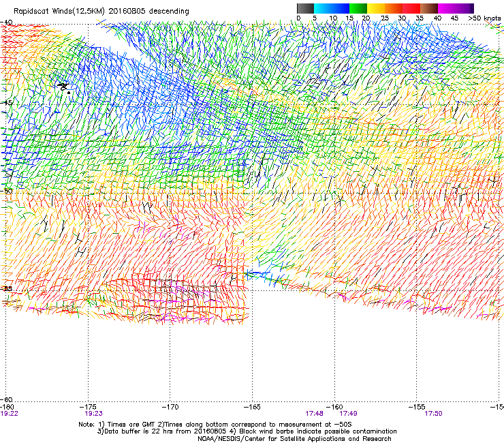Click the -45 latitude axis label
This screenshot has height=443, width=504.
6,103
